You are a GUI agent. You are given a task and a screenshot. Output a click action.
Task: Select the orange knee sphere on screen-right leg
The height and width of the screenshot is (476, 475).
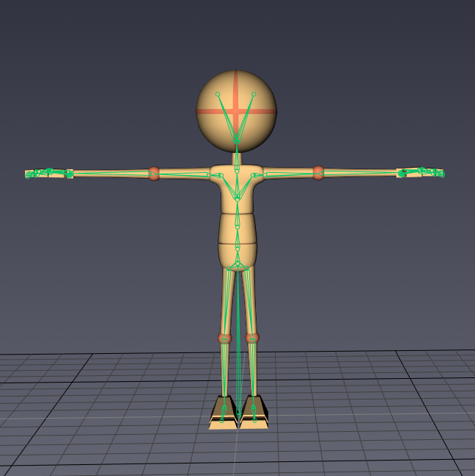[252, 338]
